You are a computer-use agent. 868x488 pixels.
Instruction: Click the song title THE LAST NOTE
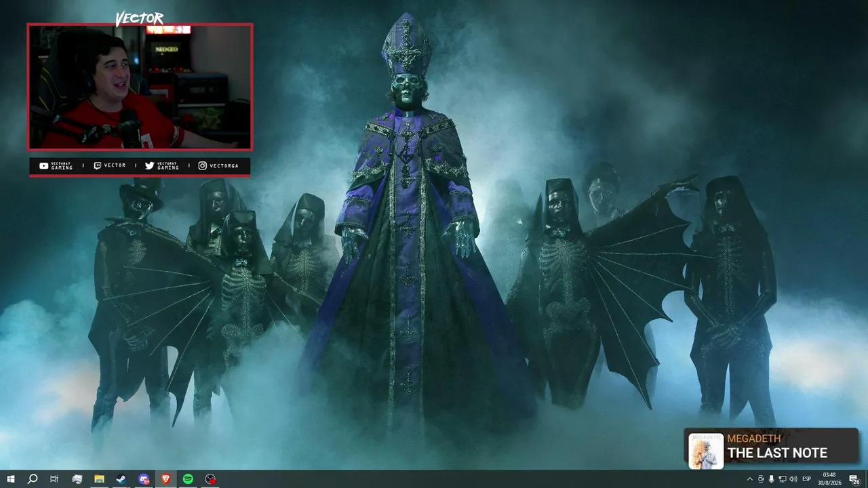point(777,453)
